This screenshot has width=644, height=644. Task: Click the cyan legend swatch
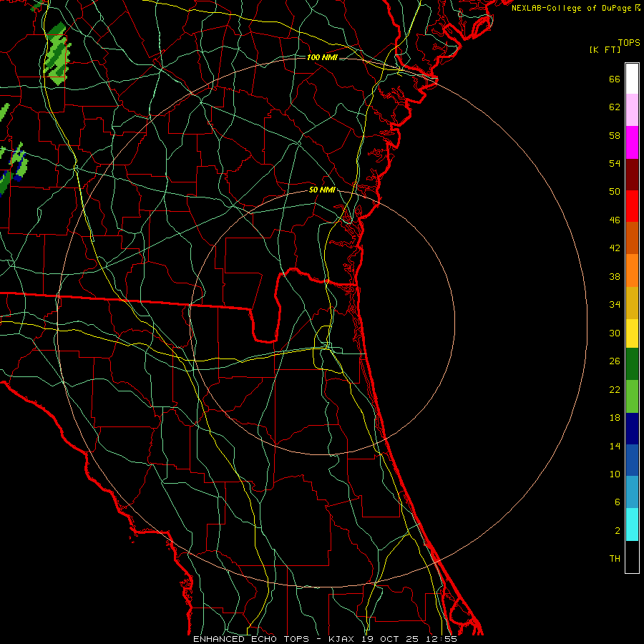pos(632,525)
